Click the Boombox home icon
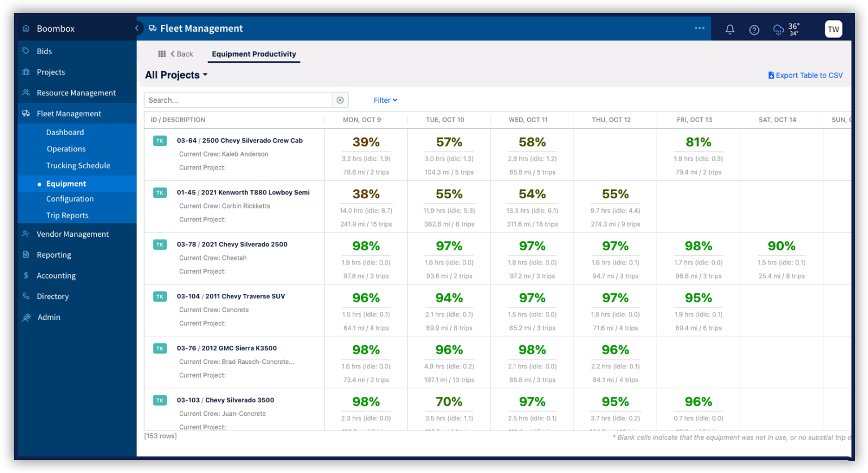 coord(26,28)
